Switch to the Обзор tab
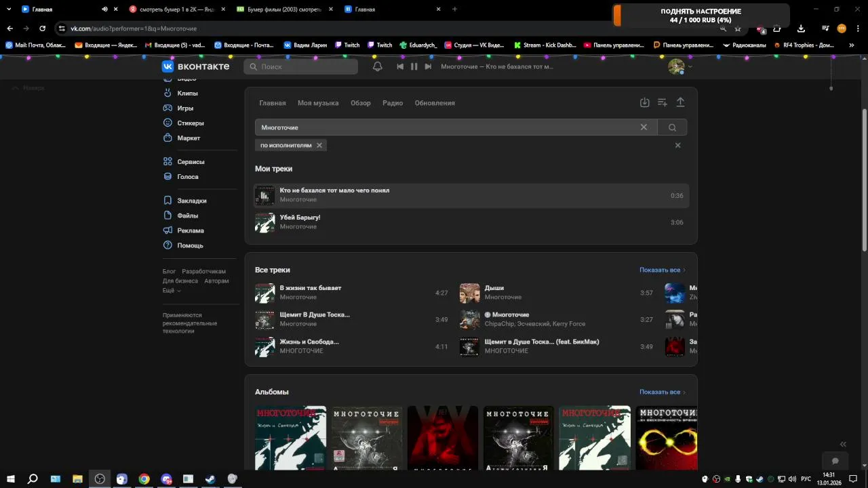This screenshot has width=868, height=488. 361,103
